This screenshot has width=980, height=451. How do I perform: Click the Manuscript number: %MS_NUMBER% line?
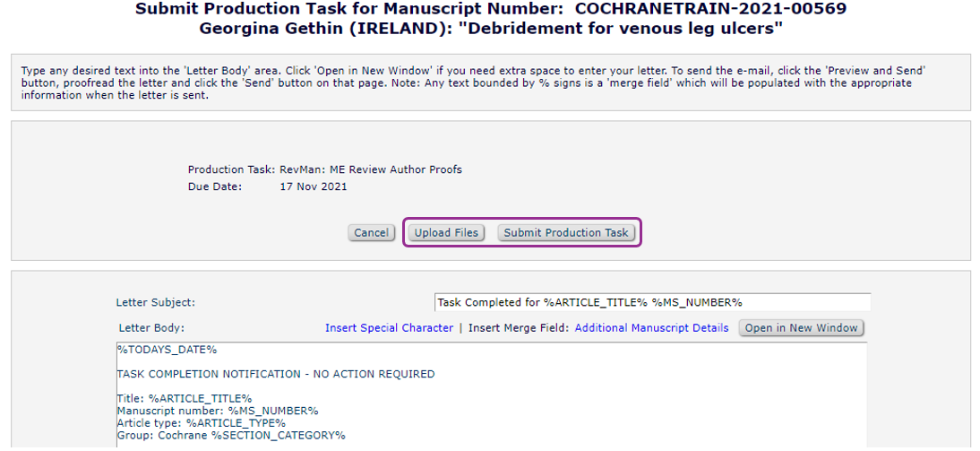click(217, 411)
